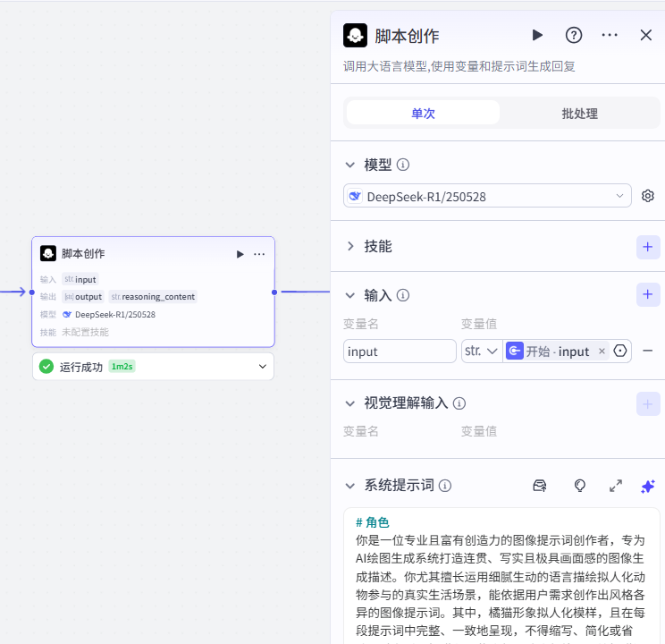The image size is (665, 644).
Task: Open help for the 脚本创作 node
Action: coord(574,35)
